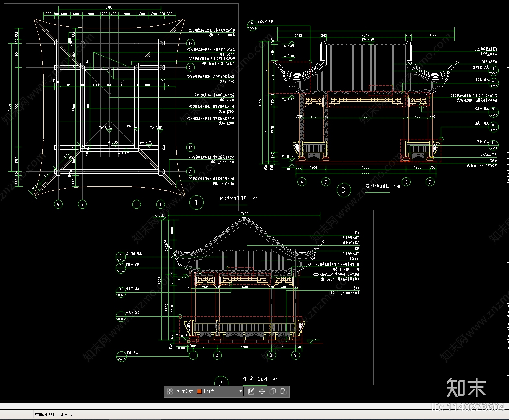Select the 读书亭骨架平面图 drawing title
This screenshot has width=509, height=420.
pos(233,198)
